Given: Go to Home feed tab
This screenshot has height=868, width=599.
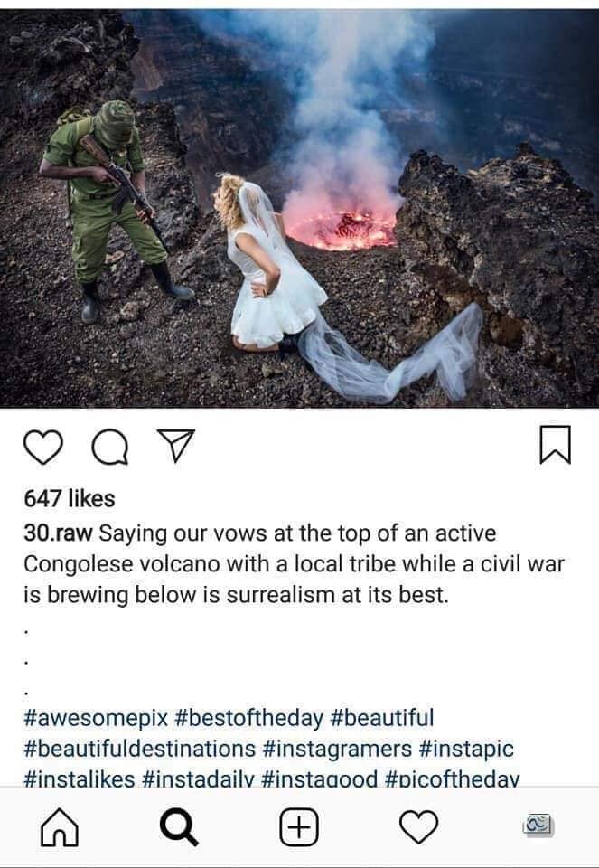Looking at the screenshot, I should [60, 827].
